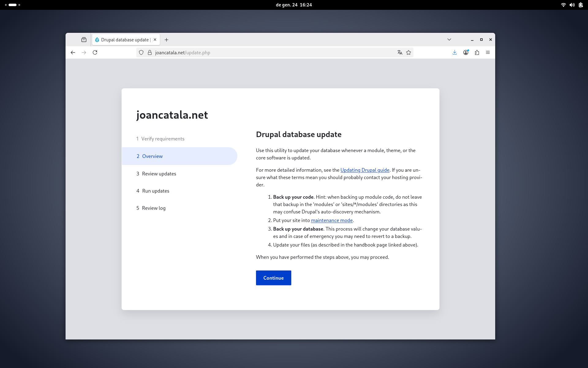588x368 pixels.
Task: Open Firefox View left of the tab
Action: click(x=84, y=40)
